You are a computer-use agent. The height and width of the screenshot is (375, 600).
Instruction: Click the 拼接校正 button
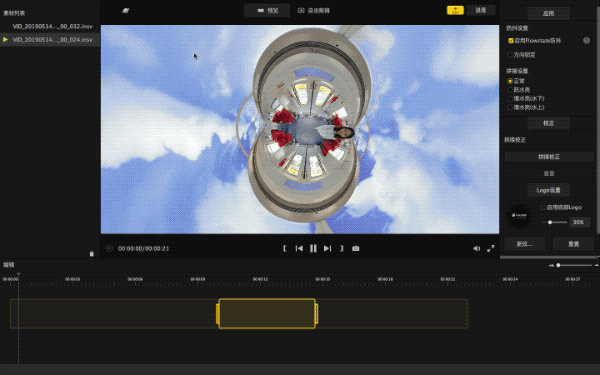549,157
